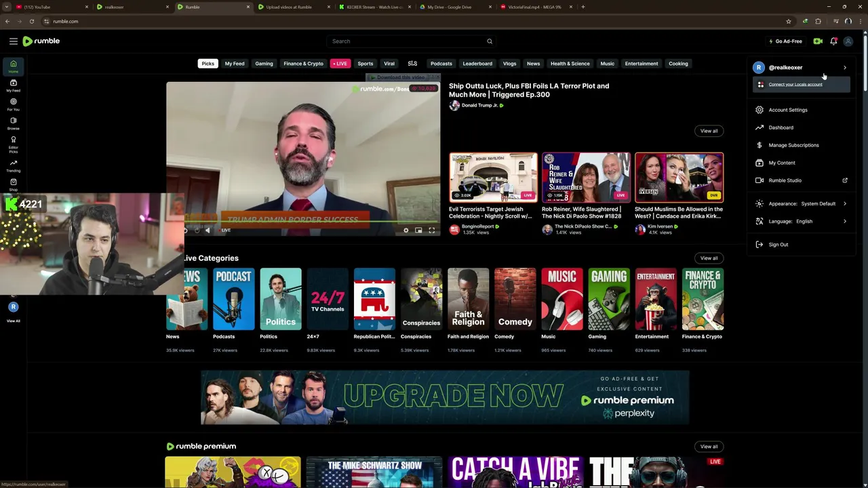The height and width of the screenshot is (488, 868).
Task: Open video player settings gear
Action: pyautogui.click(x=406, y=230)
